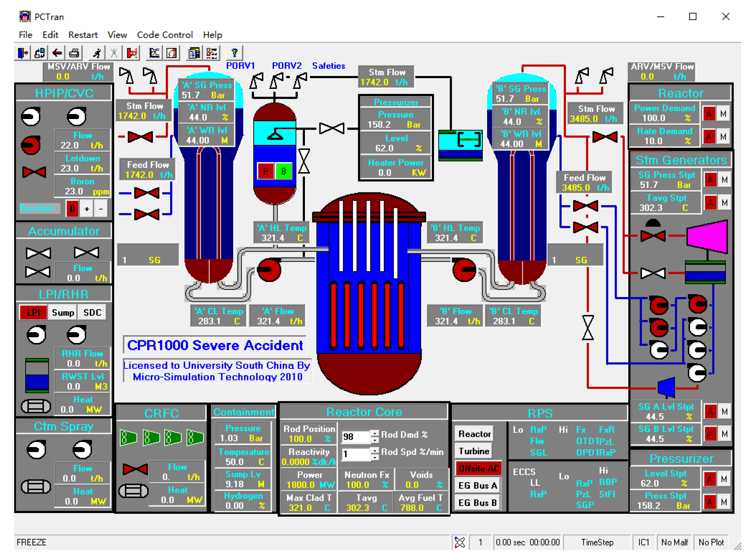Open the Code Control menu
The height and width of the screenshot is (560, 750).
tap(164, 35)
